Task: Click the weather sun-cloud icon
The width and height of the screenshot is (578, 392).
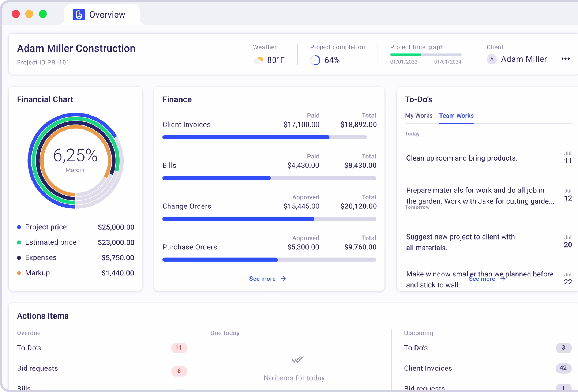Action: click(258, 60)
